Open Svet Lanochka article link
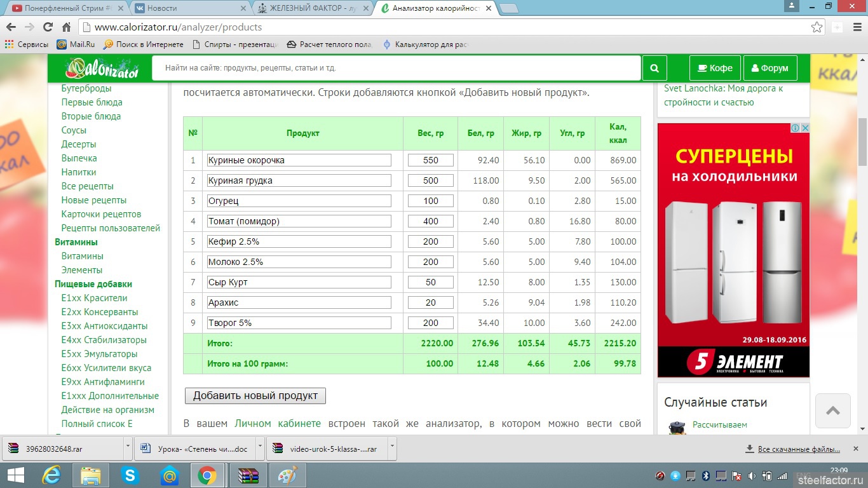The width and height of the screenshot is (868, 488). click(x=723, y=95)
